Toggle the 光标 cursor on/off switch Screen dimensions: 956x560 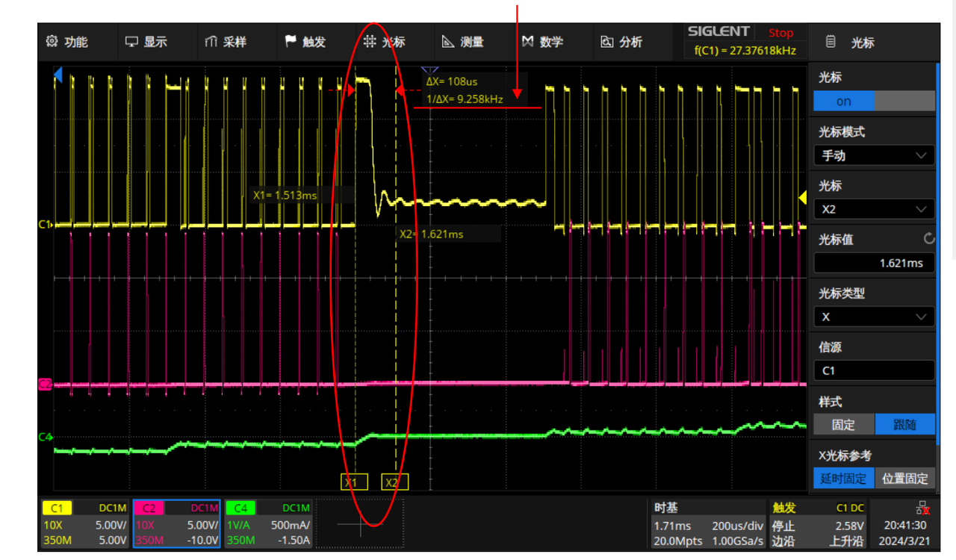873,102
